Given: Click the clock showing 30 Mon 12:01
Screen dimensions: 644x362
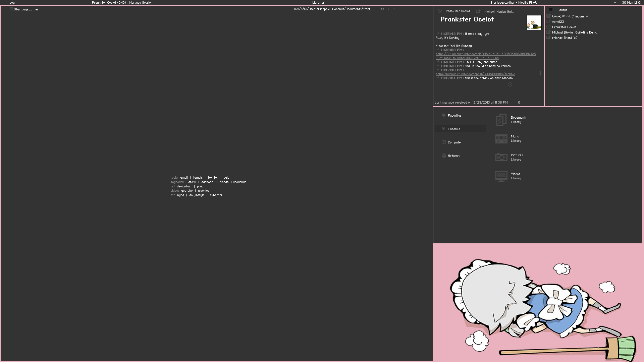Looking at the screenshot, I should point(631,3).
